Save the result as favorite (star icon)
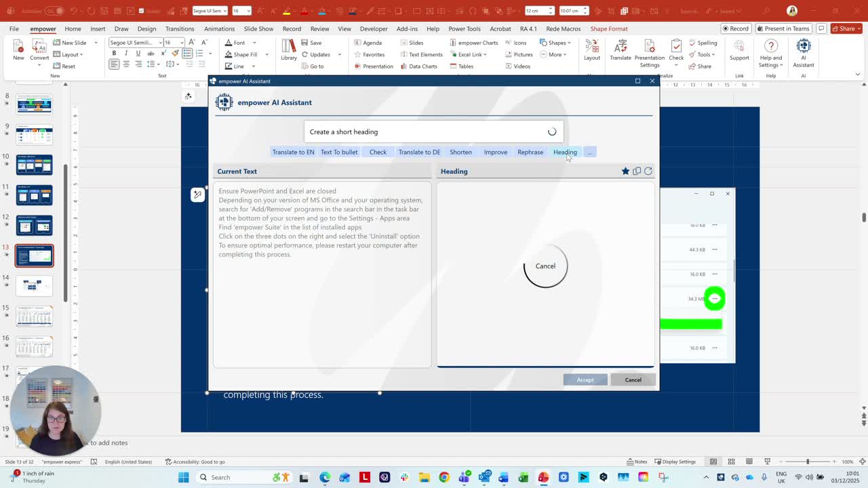 click(x=625, y=171)
